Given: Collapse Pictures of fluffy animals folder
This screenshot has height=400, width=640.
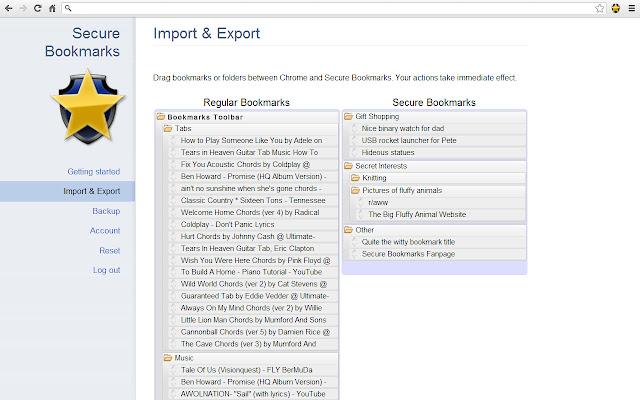Looking at the screenshot, I should point(355,190).
